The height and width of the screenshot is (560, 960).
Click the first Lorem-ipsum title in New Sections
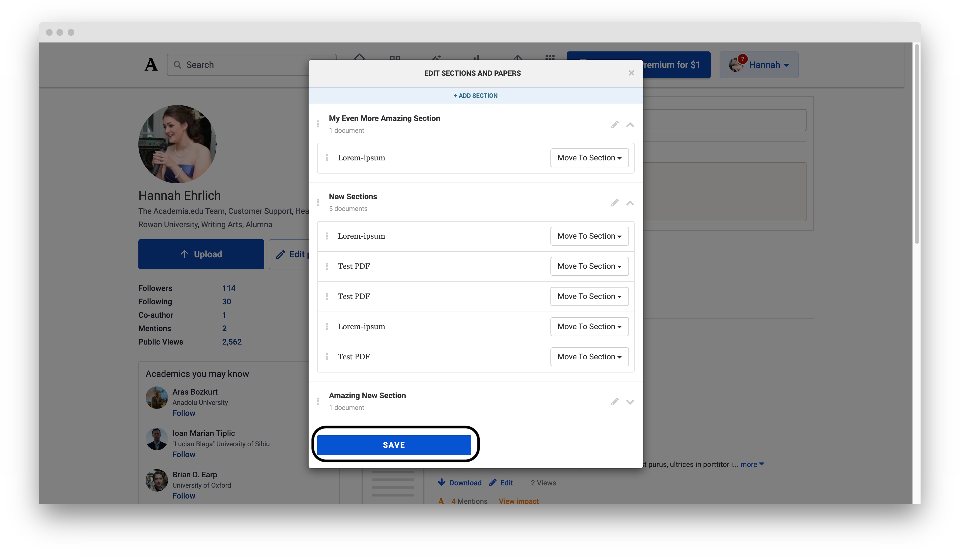click(x=361, y=236)
